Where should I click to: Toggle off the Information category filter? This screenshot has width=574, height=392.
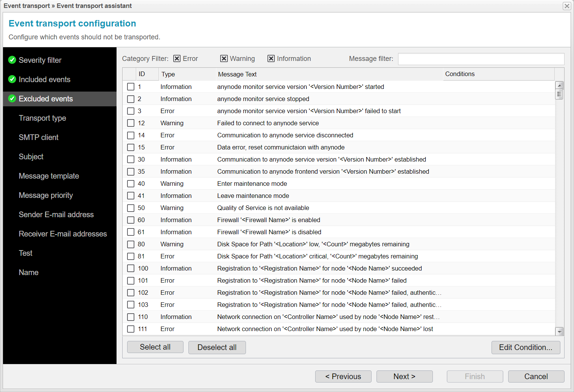click(x=271, y=58)
